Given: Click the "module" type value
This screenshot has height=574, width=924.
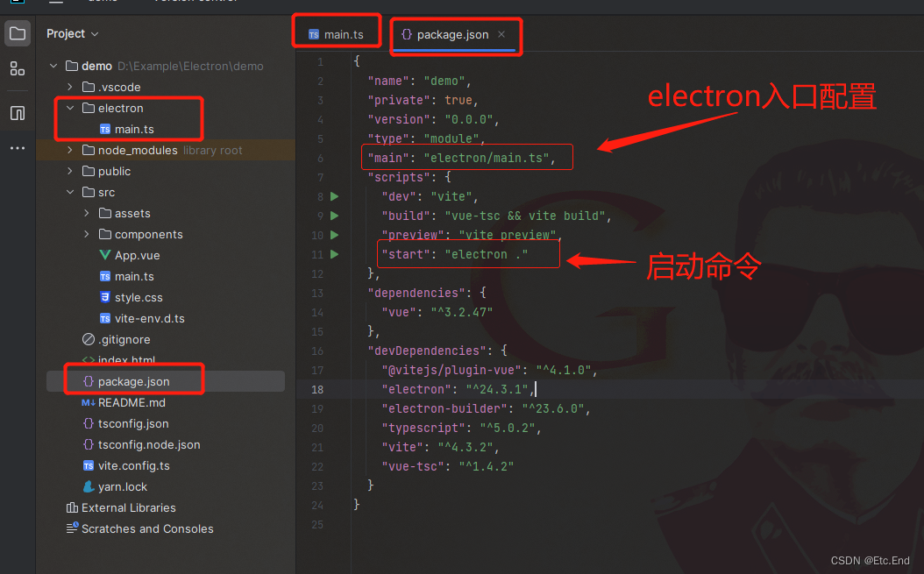Looking at the screenshot, I should 451,138.
